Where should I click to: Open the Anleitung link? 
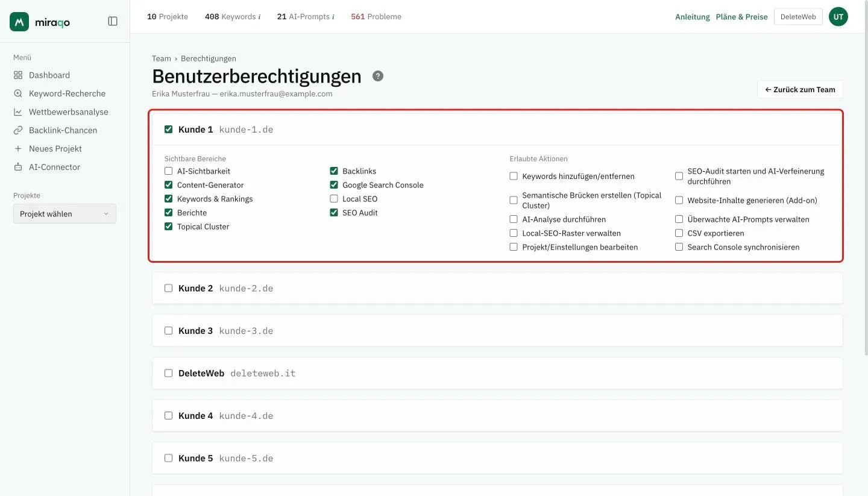[x=693, y=17]
